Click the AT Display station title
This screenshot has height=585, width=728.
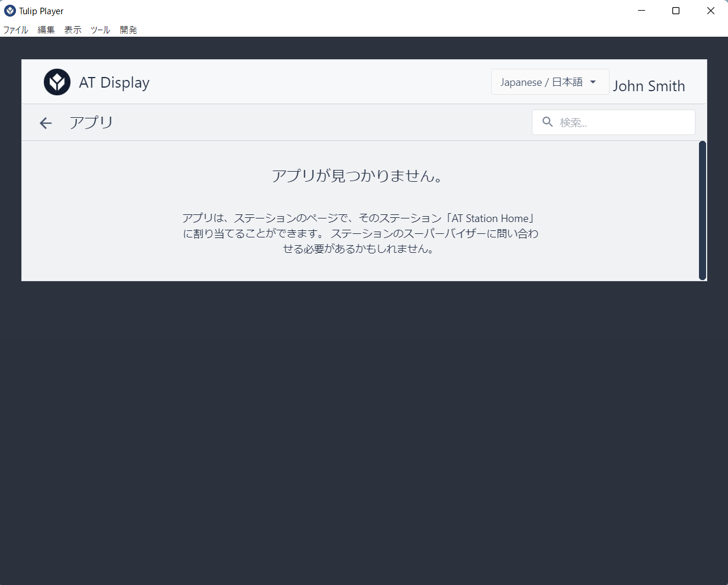point(114,82)
